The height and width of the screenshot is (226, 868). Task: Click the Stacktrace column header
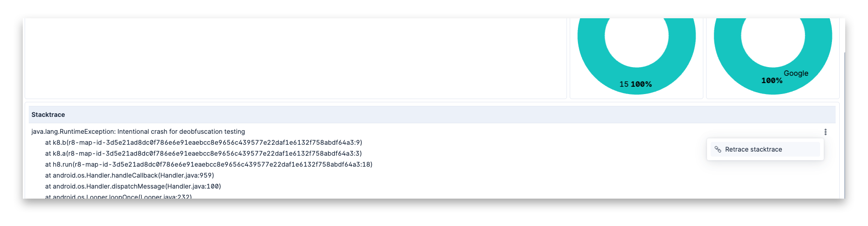48,115
